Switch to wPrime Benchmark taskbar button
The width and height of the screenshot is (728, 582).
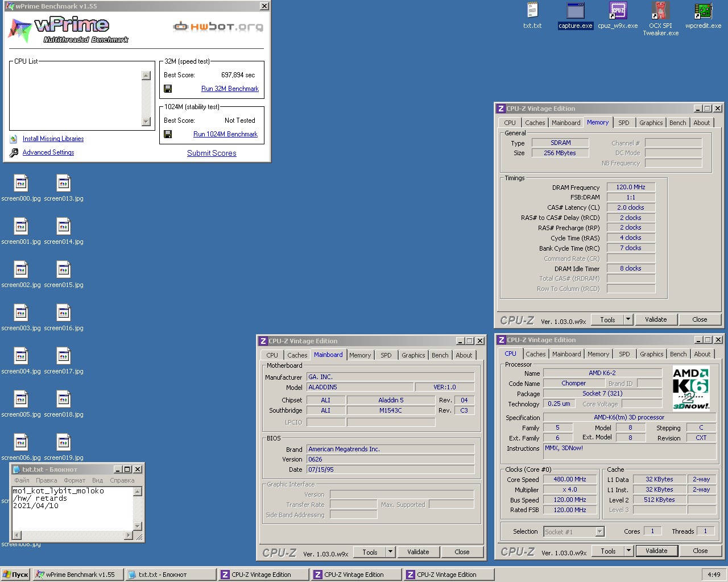[x=78, y=575]
